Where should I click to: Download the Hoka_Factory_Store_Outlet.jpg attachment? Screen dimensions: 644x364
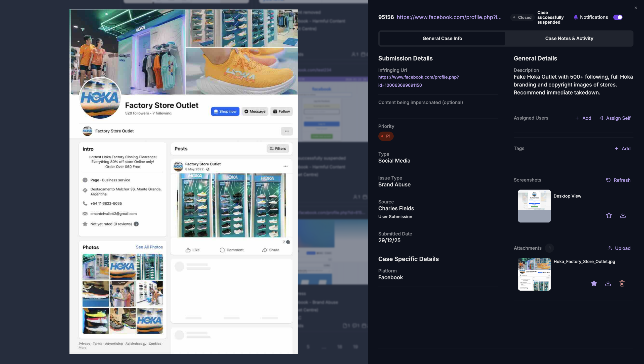(608, 284)
